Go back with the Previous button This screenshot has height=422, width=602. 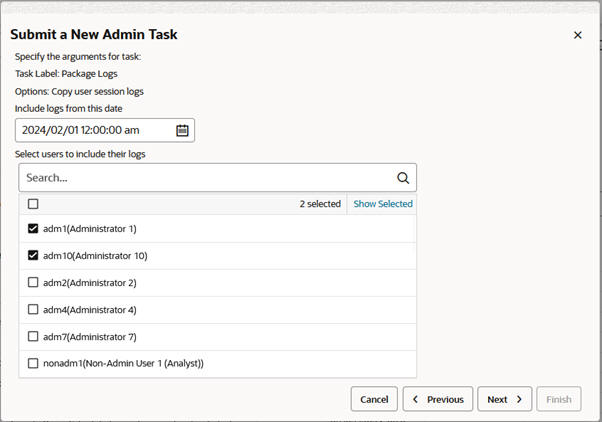coord(438,399)
